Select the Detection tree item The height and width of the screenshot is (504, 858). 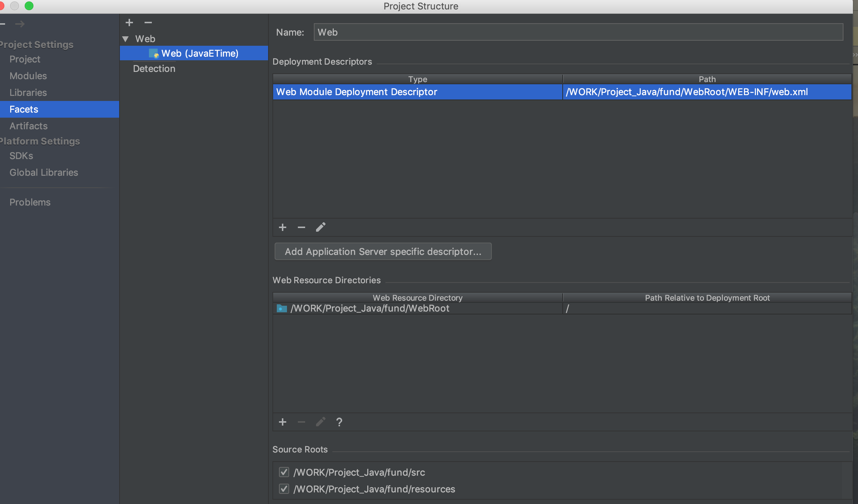154,69
